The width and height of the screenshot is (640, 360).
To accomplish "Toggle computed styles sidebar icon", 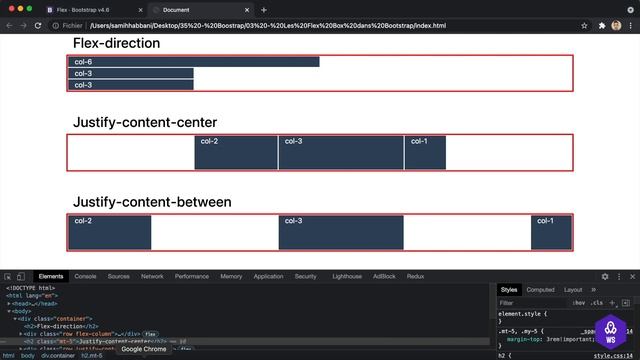I will pyautogui.click(x=626, y=303).
